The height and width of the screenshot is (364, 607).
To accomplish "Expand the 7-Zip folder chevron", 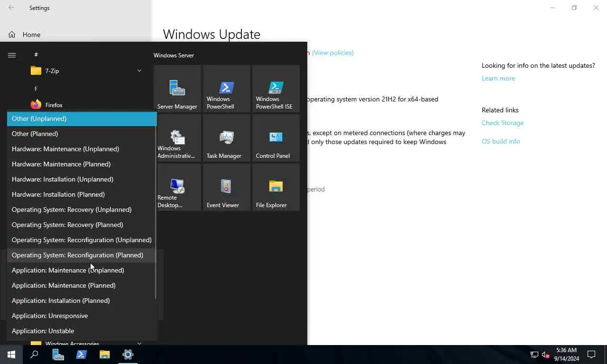I will pyautogui.click(x=139, y=71).
